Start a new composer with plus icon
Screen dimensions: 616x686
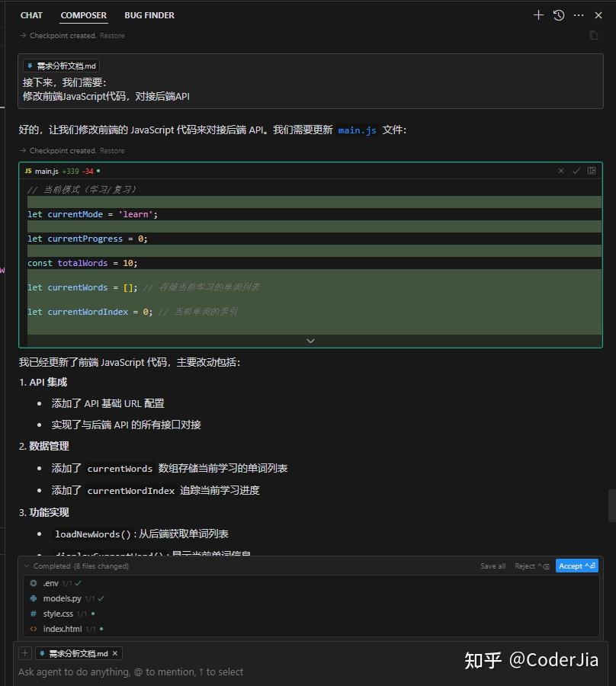(x=538, y=15)
